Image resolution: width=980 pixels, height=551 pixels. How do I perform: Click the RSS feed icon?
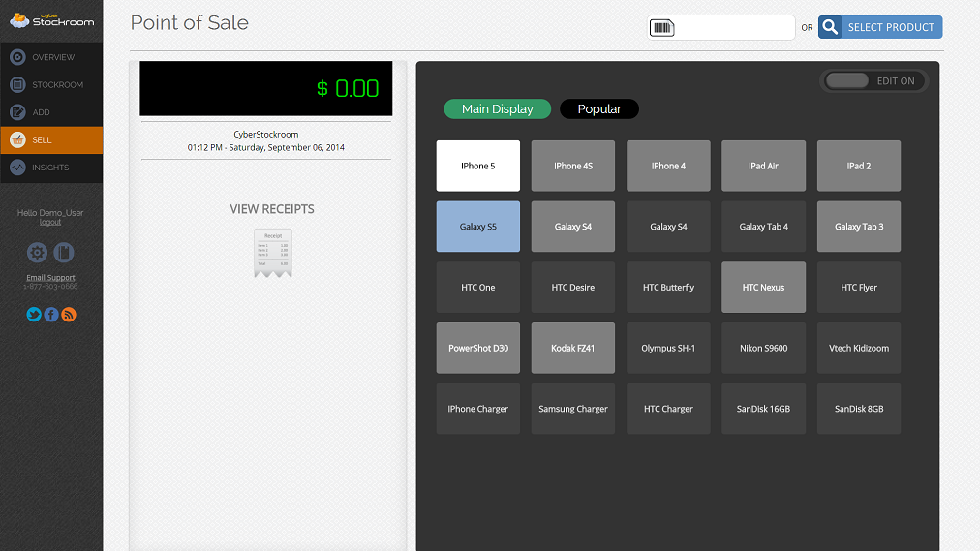69,315
